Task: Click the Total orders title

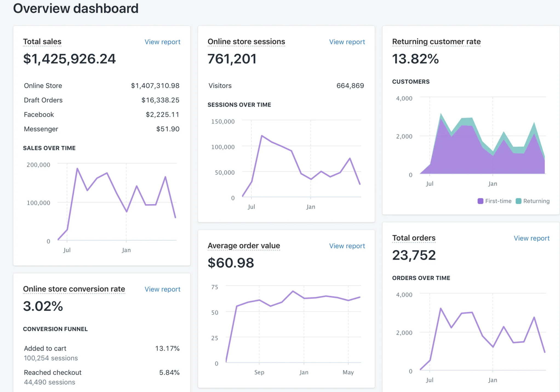Action: (x=414, y=238)
